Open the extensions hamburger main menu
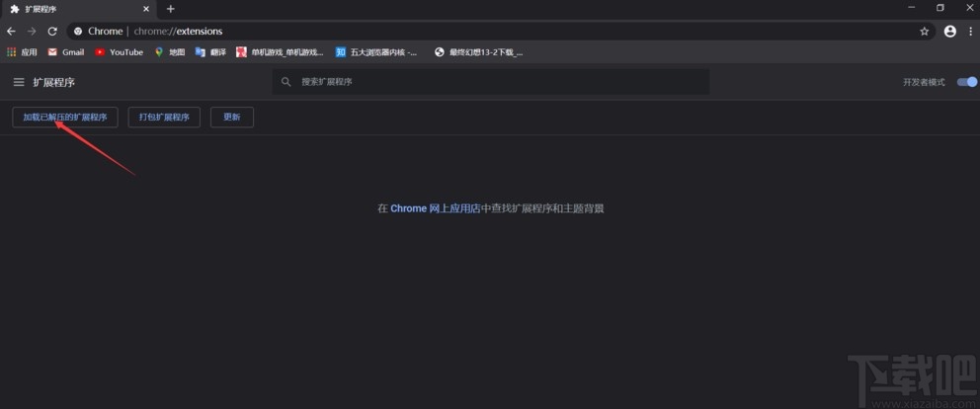 tap(19, 82)
